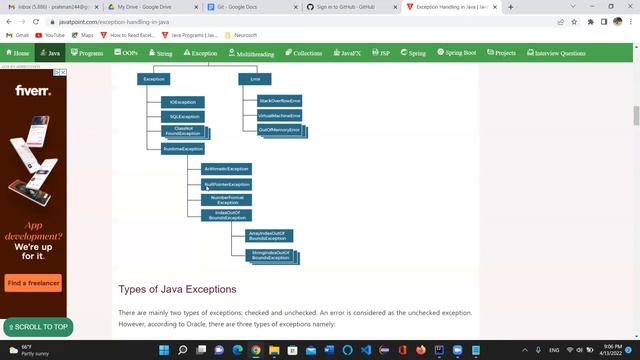Viewport: 640px width, 360px height.
Task: Open OOPs in the navbar
Action: click(x=126, y=53)
